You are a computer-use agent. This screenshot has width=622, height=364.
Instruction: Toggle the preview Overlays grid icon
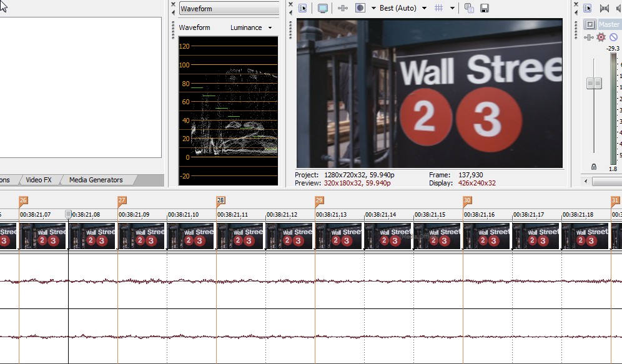(x=439, y=8)
